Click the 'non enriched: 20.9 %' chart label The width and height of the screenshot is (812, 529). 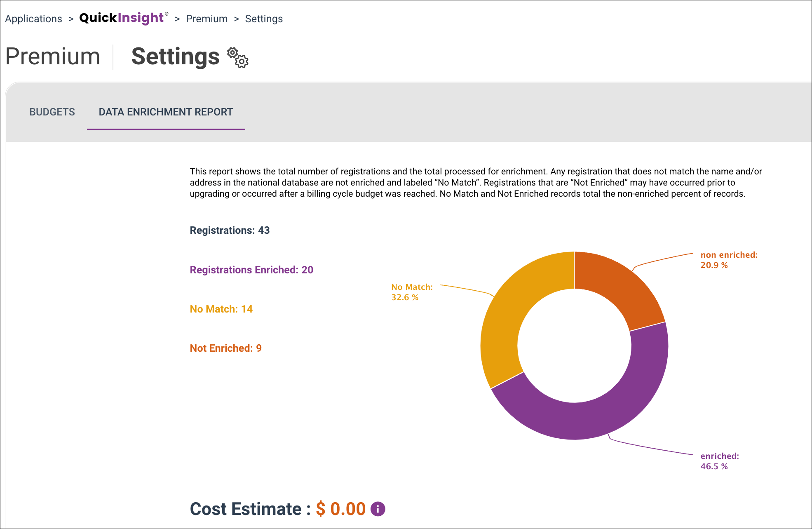pos(729,260)
